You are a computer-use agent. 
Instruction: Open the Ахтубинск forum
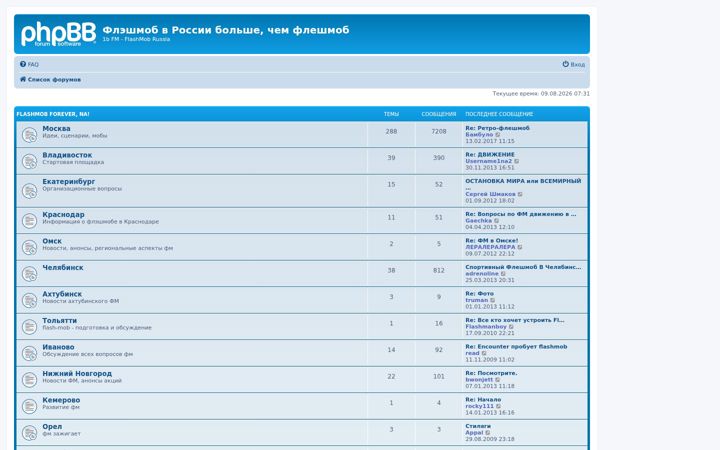tap(62, 294)
